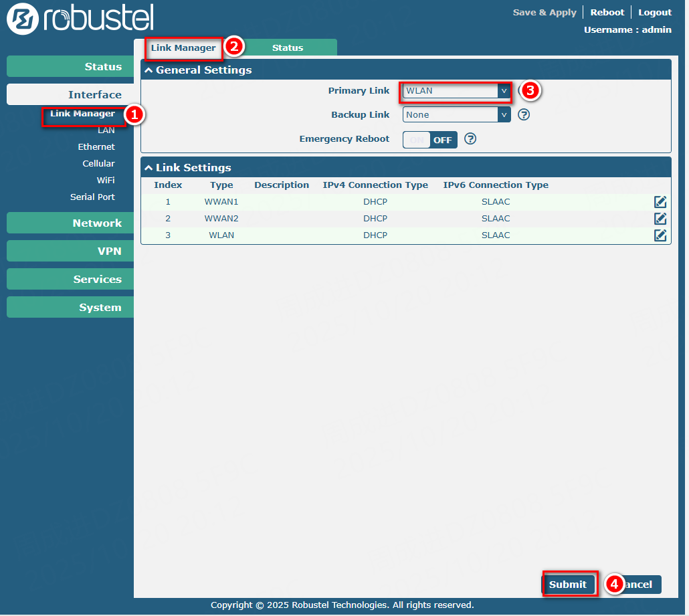Open help icon next to Backup Link

coord(524,114)
